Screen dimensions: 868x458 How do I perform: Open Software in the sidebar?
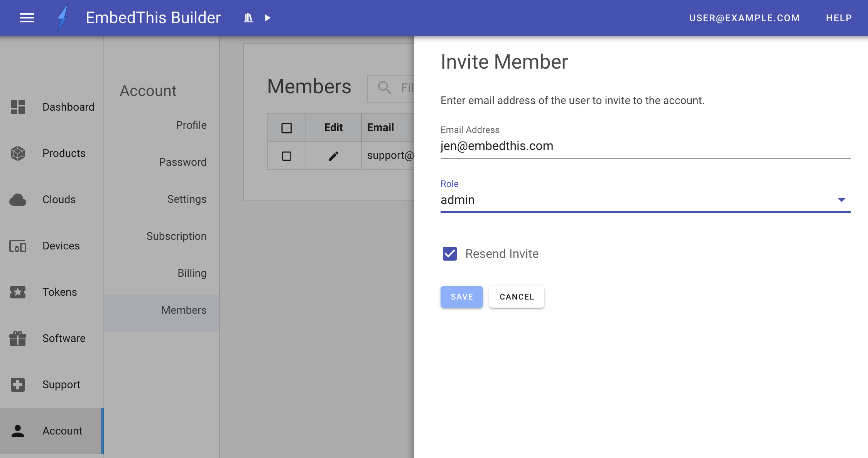pyautogui.click(x=52, y=338)
